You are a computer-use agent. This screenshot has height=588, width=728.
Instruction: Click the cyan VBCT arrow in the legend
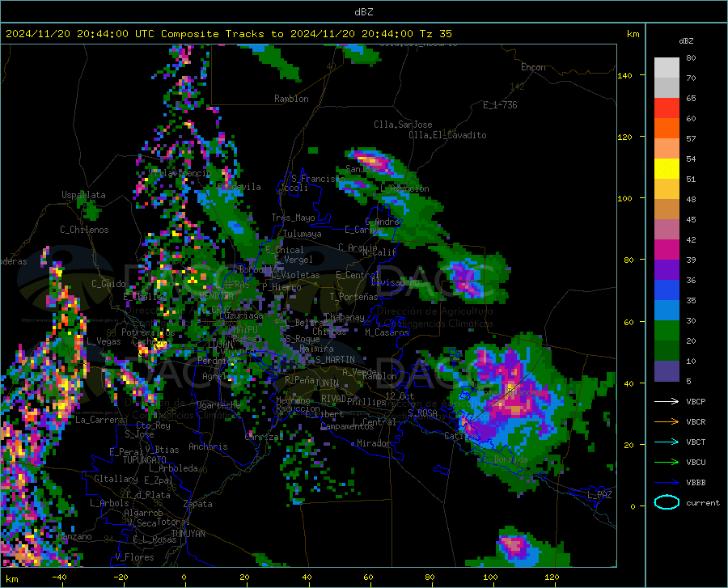coord(667,442)
